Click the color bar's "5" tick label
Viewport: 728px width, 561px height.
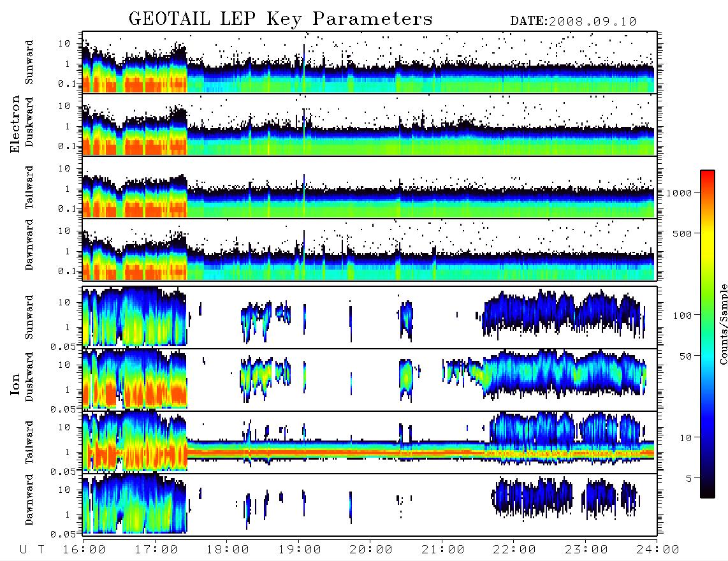[x=689, y=479]
